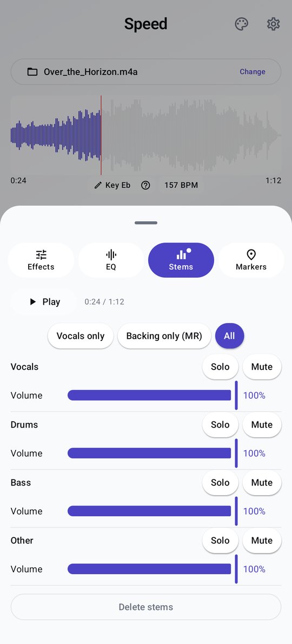The height and width of the screenshot is (644, 292).
Task: Toggle Solo for the Bass stem
Action: [220, 483]
